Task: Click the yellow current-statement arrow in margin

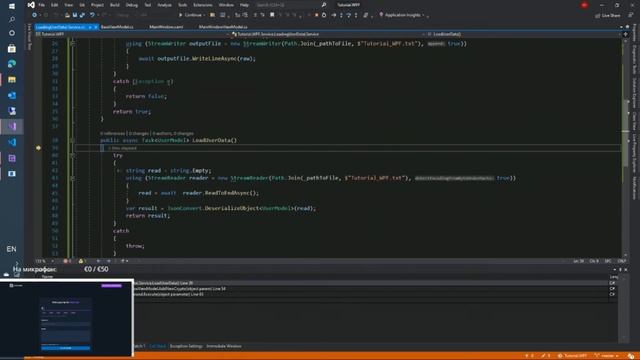Action: (x=38, y=148)
